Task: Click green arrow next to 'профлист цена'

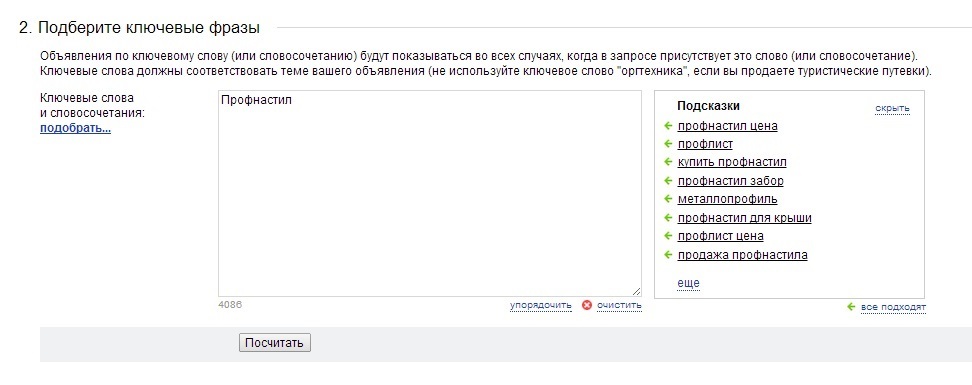Action: pos(668,236)
